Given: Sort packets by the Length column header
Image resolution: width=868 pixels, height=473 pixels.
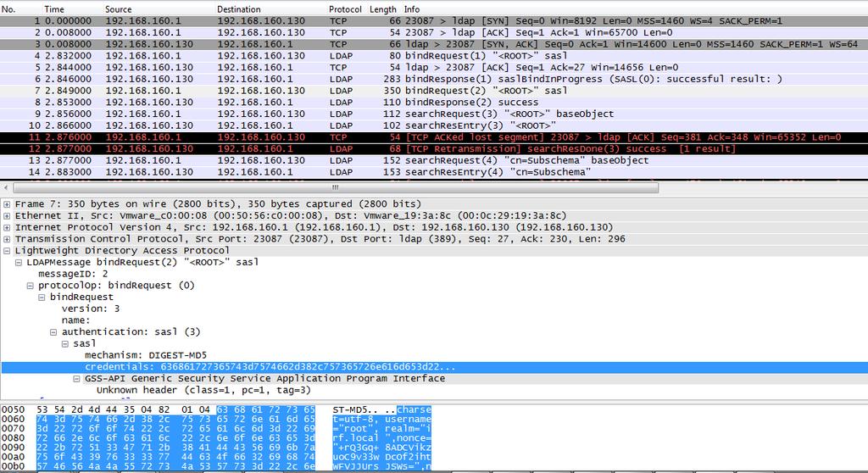Looking at the screenshot, I should [383, 8].
